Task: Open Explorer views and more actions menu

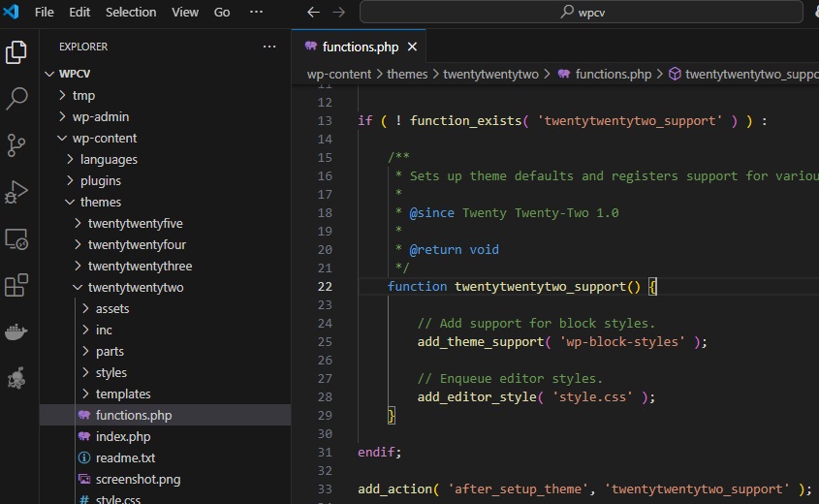Action: pos(269,47)
